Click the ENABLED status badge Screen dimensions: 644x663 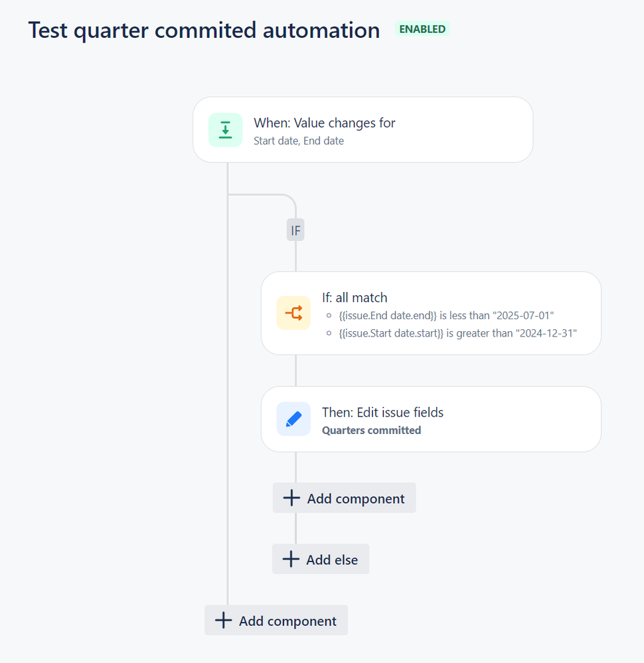point(422,29)
